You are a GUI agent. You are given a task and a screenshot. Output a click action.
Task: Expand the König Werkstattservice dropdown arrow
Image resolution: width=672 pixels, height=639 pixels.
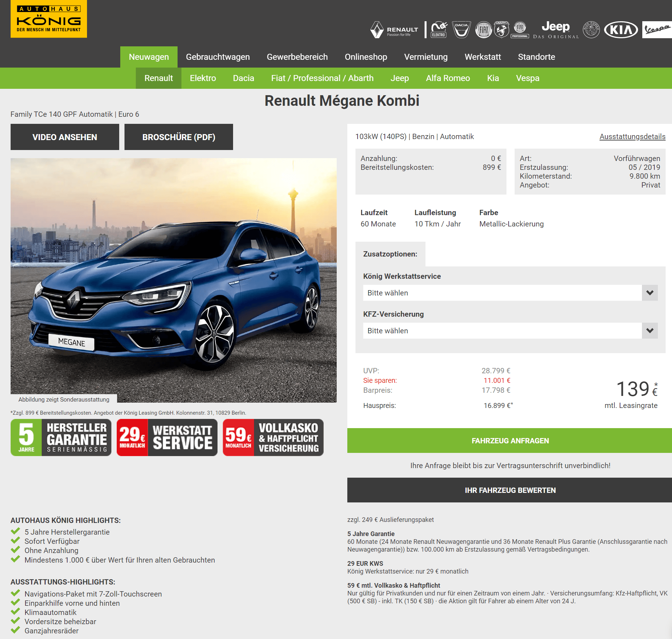pos(650,293)
